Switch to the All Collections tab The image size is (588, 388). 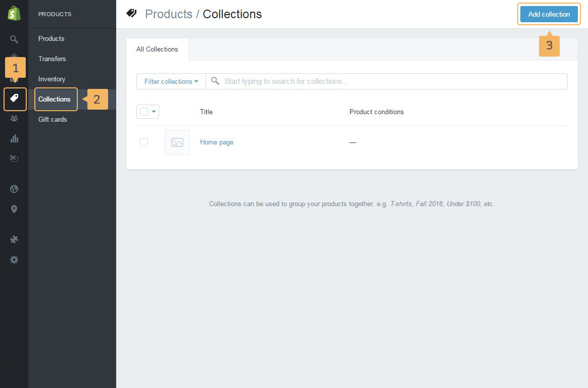click(157, 50)
